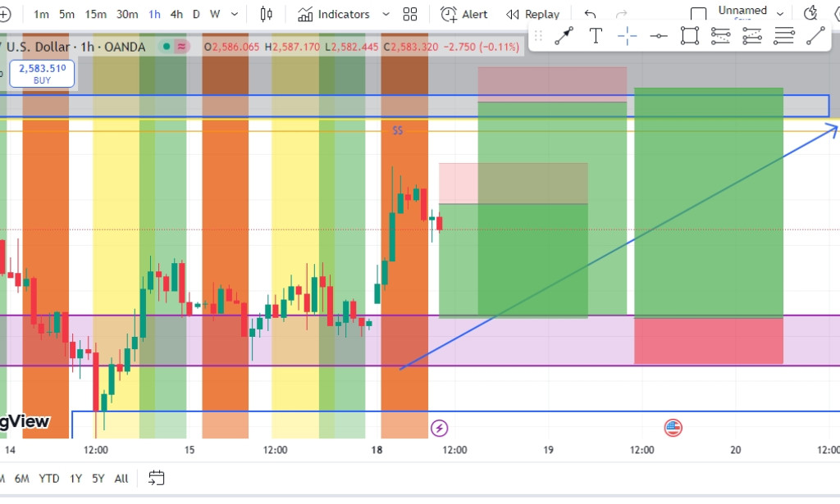The width and height of the screenshot is (840, 504).
Task: Click the undo arrow
Action: click(590, 14)
